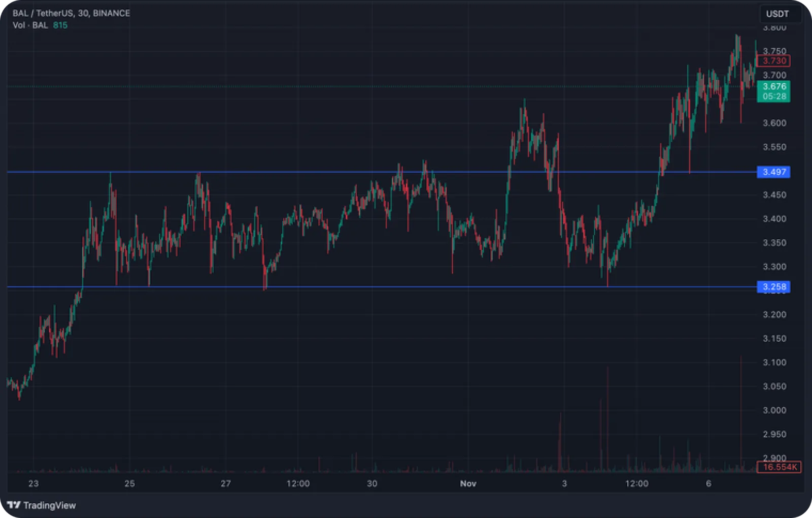
Task: Click the green 3.676 current price label
Action: click(x=773, y=86)
